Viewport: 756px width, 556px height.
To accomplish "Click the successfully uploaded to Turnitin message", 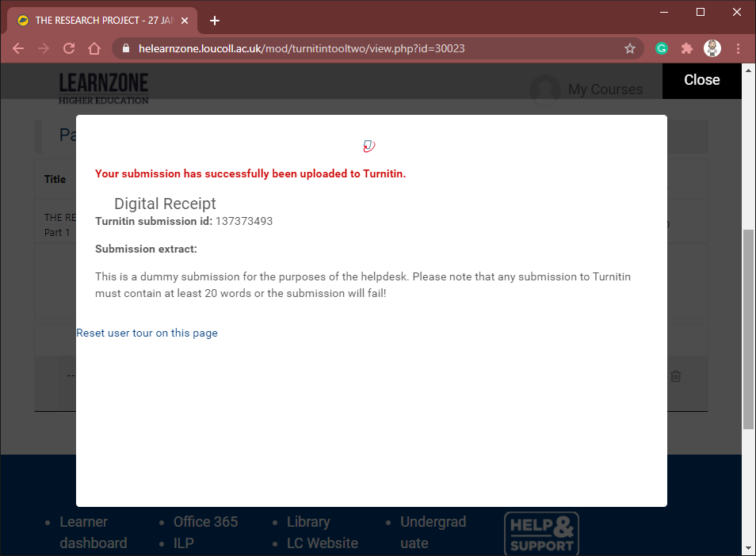I will 250,173.
